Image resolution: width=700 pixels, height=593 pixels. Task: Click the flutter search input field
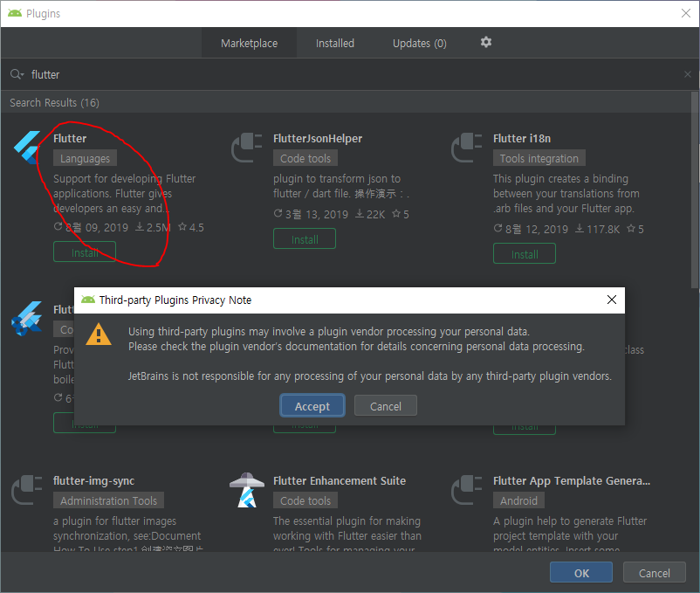click(348, 74)
